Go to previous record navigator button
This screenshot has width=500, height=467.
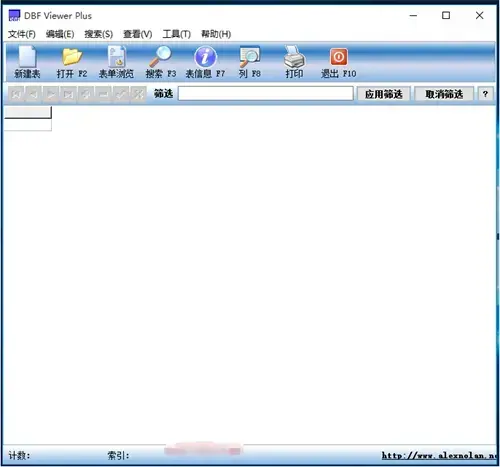(x=33, y=94)
